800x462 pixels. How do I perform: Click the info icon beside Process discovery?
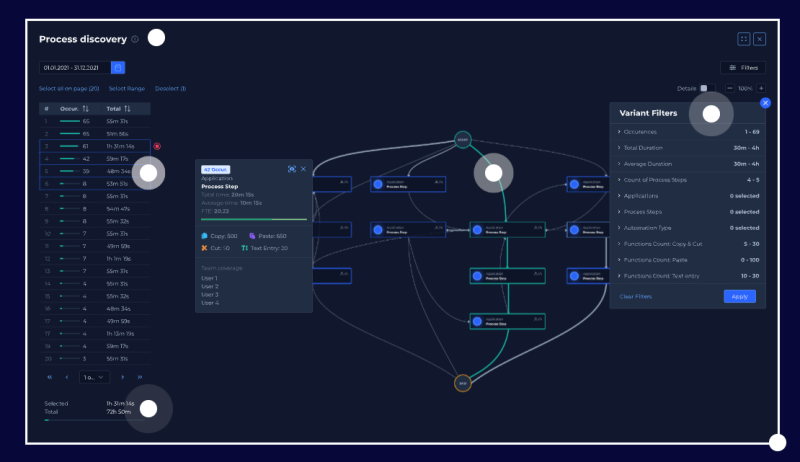point(135,39)
